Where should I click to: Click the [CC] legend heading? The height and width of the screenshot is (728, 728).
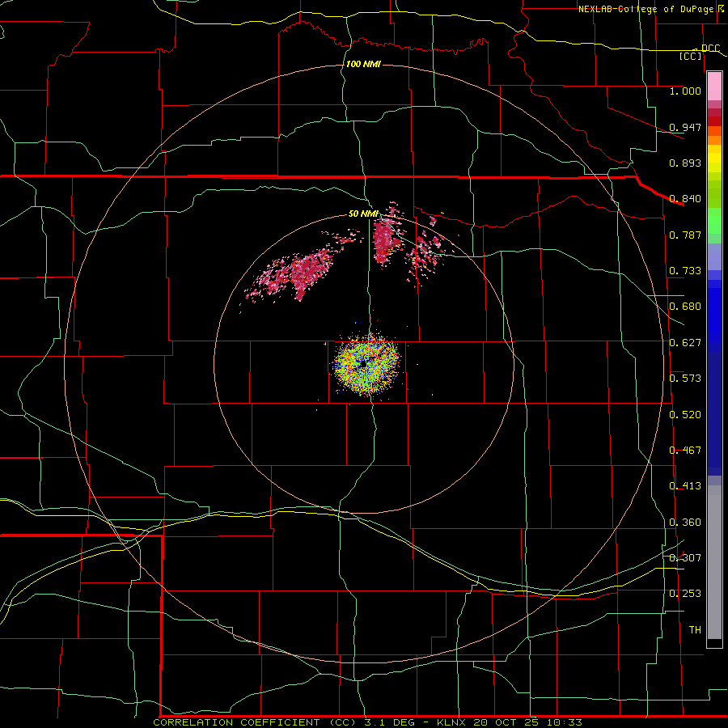[x=691, y=56]
